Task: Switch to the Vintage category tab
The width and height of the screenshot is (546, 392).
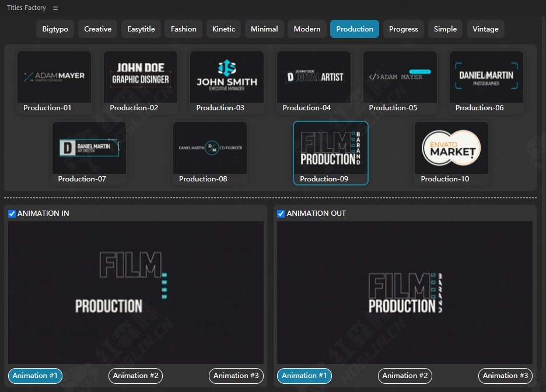Action: pos(485,29)
